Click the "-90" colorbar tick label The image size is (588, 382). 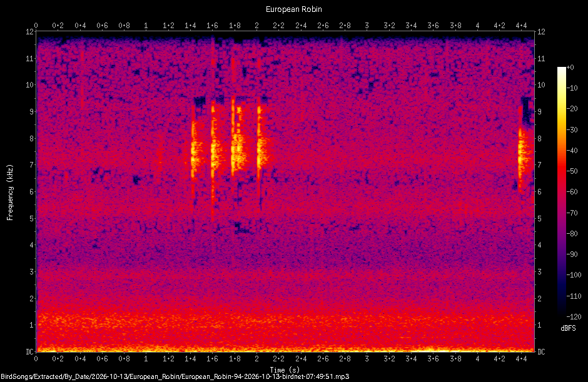point(572,254)
